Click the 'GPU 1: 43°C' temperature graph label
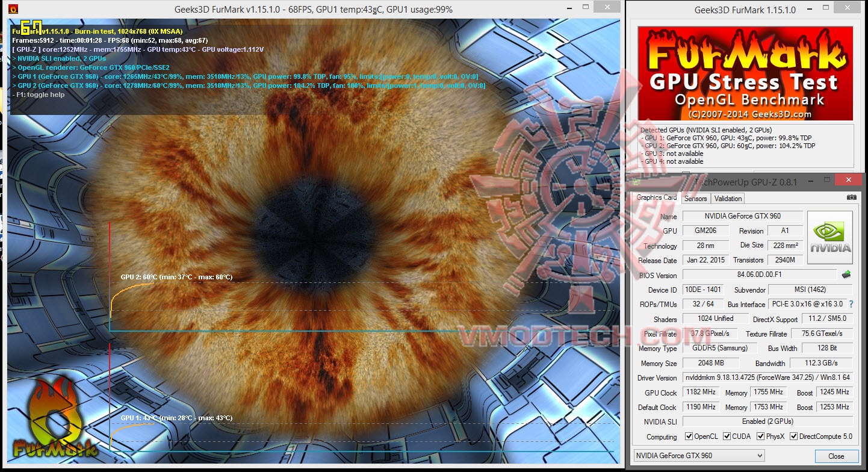This screenshot has height=472, width=868. click(x=176, y=418)
